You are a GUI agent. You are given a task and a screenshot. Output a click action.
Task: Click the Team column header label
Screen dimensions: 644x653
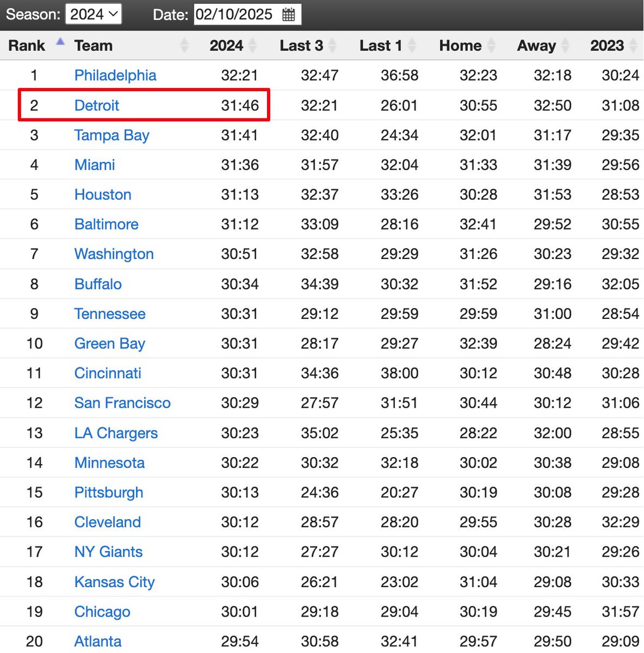tap(94, 46)
